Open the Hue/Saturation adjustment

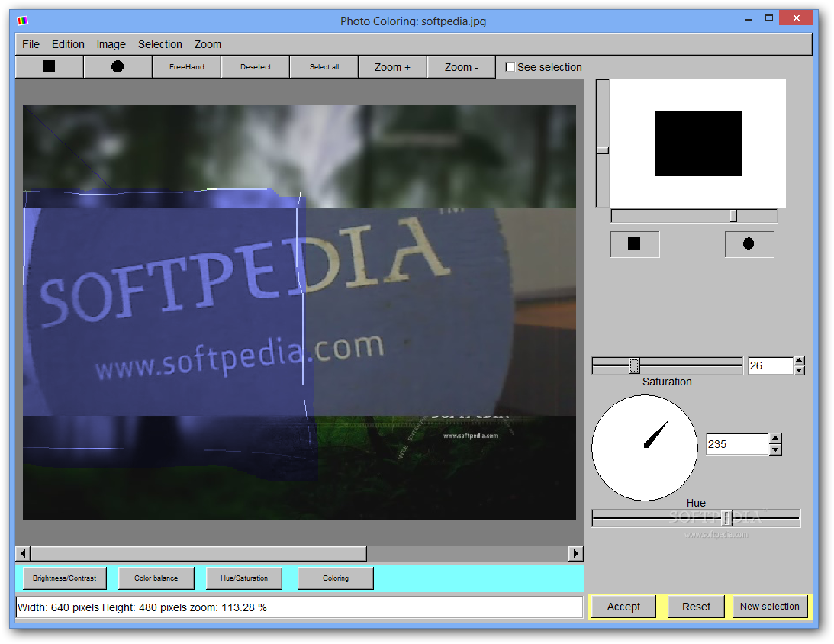pyautogui.click(x=244, y=578)
